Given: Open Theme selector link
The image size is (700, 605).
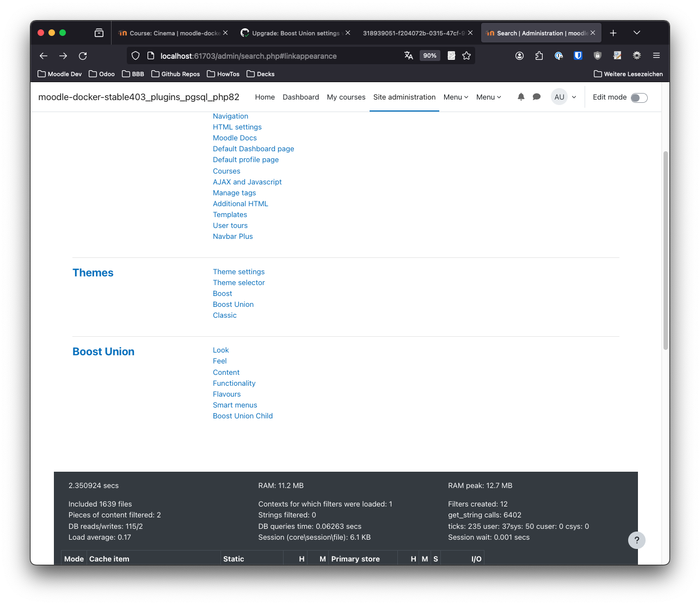Looking at the screenshot, I should (239, 282).
